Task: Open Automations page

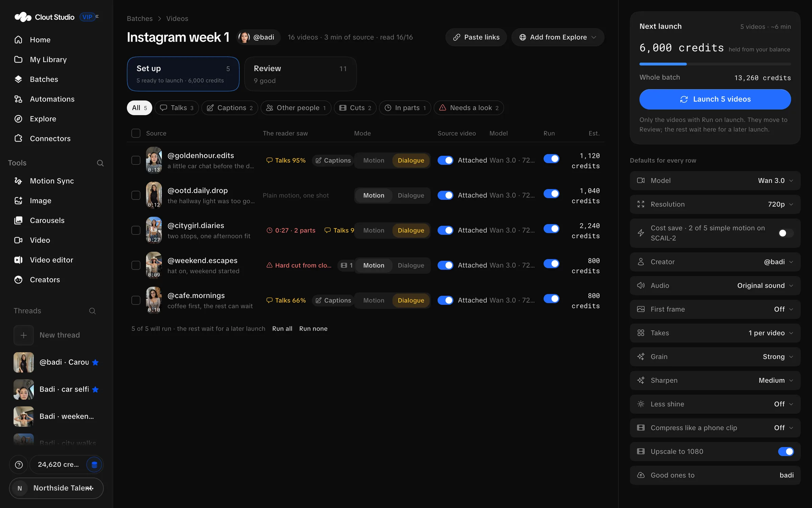Action: tap(52, 99)
